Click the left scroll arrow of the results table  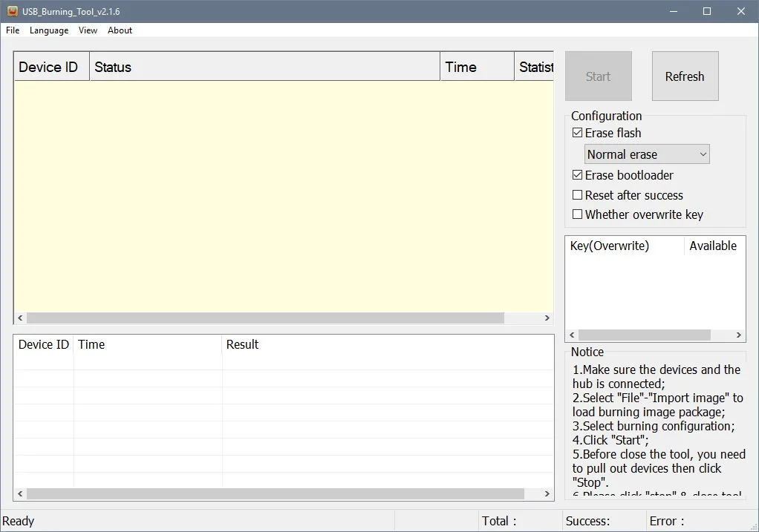pyautogui.click(x=20, y=494)
